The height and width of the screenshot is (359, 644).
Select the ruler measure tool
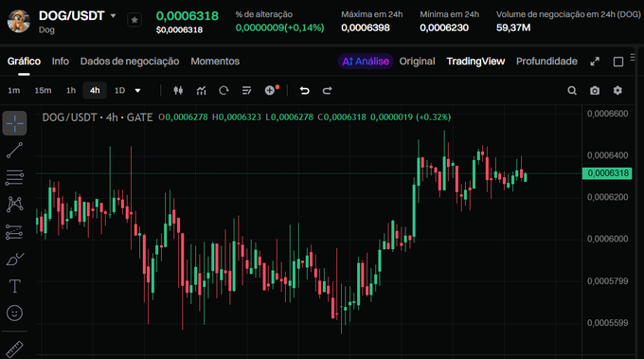pos(15,350)
